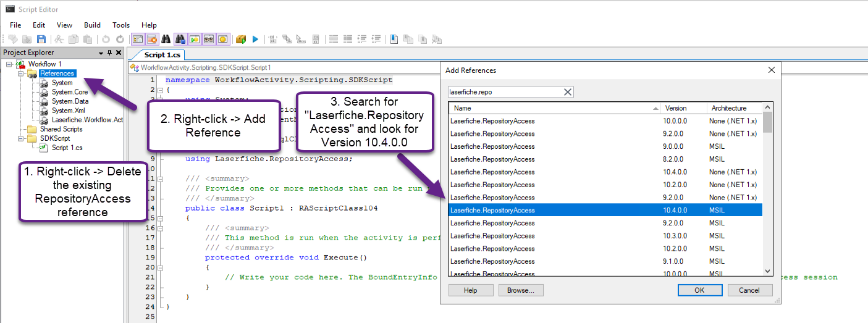Sort references by the Name column
868x323 pixels.
click(554, 108)
